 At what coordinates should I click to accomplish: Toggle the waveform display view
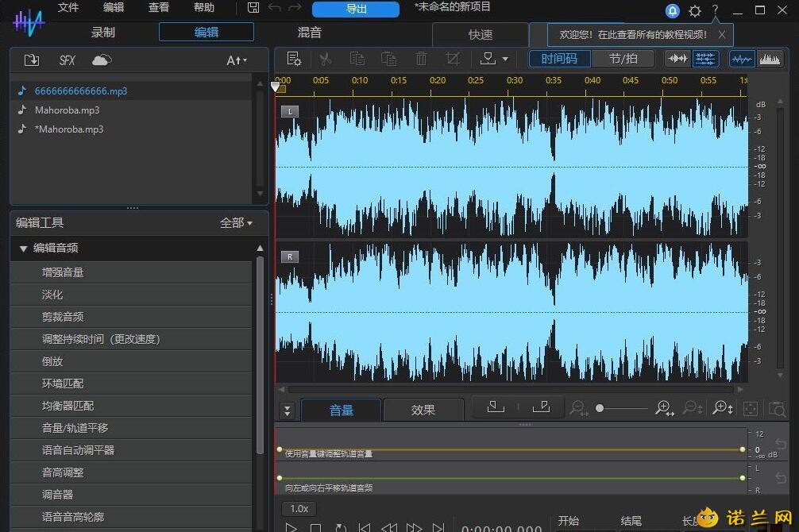742,59
